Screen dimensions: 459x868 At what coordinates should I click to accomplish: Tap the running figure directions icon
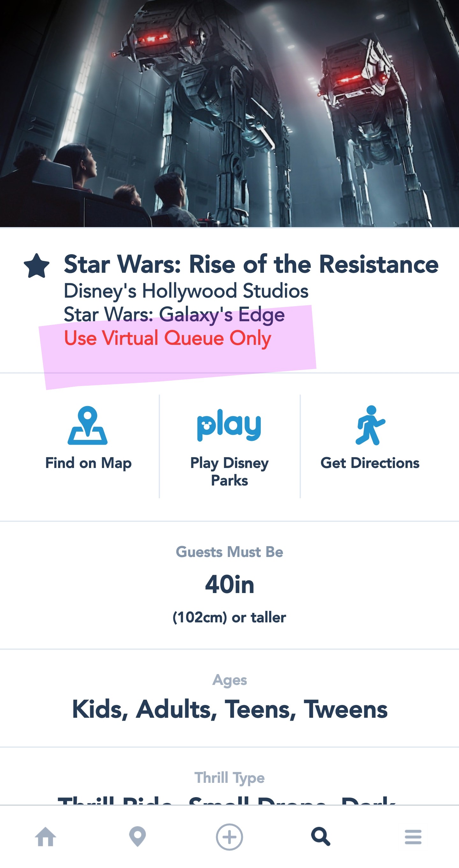[370, 425]
